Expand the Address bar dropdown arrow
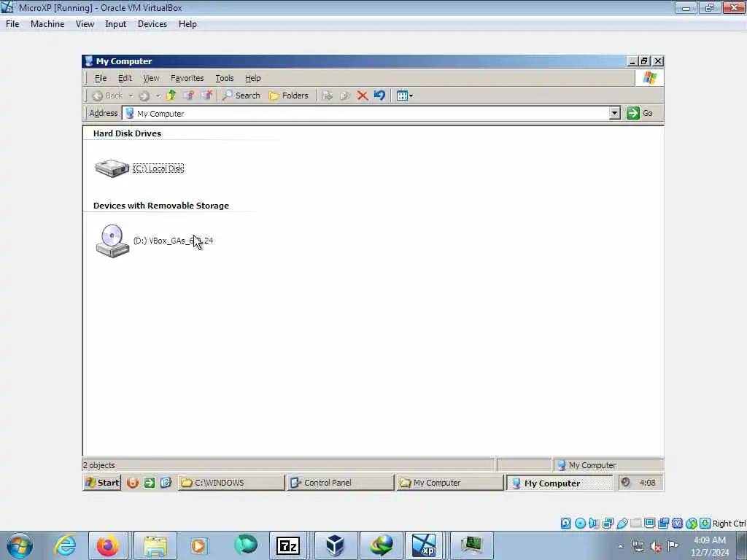This screenshot has width=747, height=560. pos(614,113)
